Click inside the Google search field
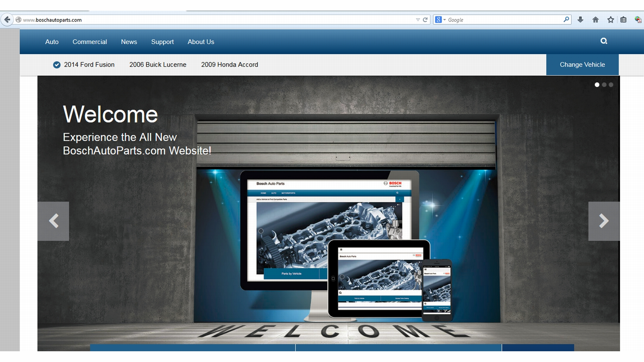 tap(501, 20)
